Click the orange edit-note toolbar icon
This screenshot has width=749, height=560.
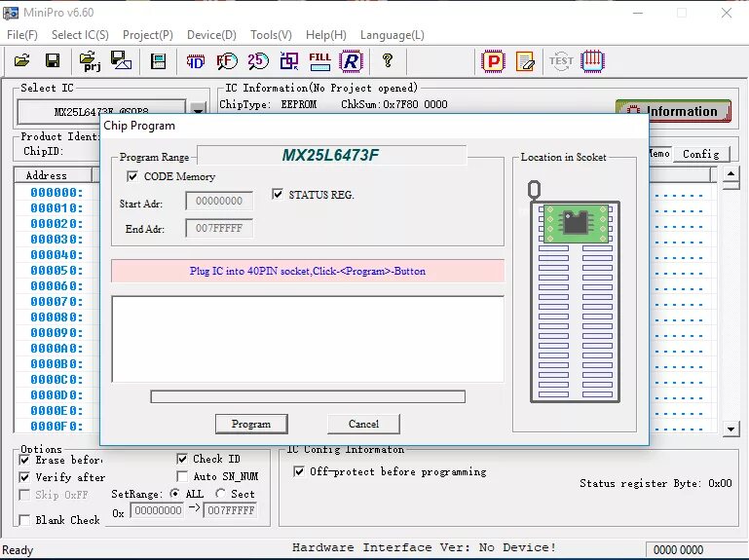coord(525,61)
